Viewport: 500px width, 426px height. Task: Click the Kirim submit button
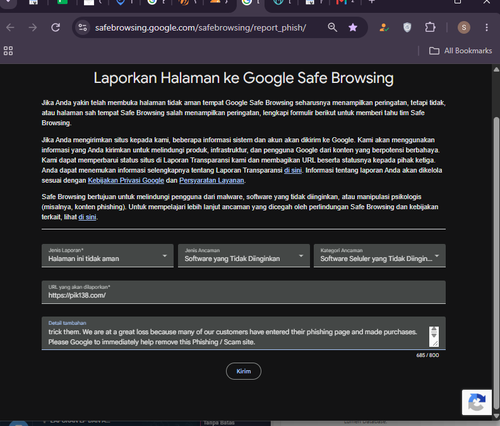pyautogui.click(x=244, y=371)
